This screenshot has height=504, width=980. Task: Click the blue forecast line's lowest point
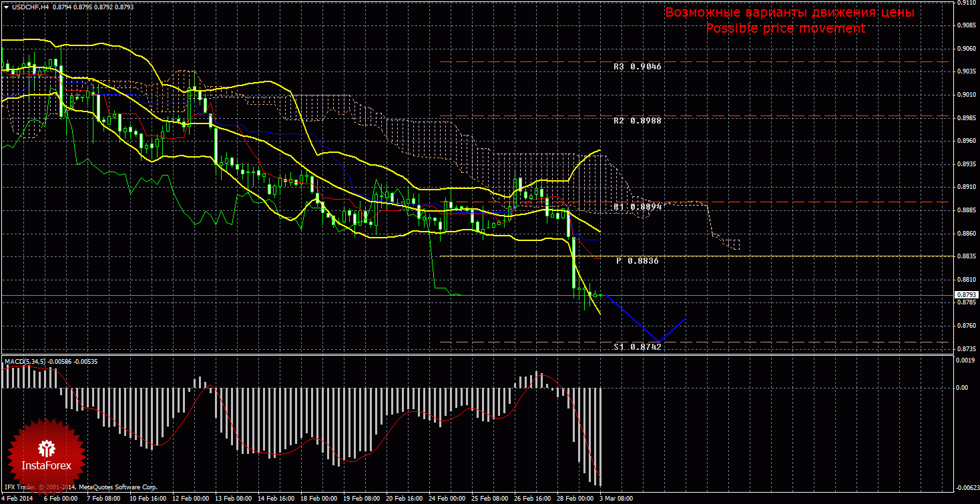(658, 341)
